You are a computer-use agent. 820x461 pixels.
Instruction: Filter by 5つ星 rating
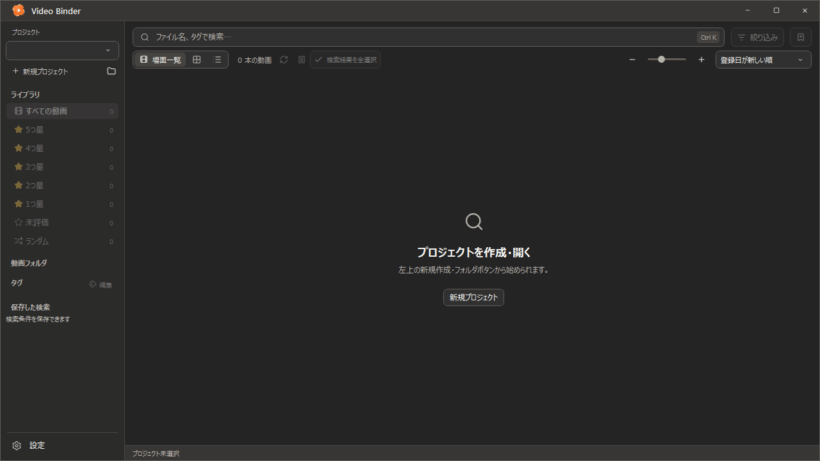tap(62, 130)
